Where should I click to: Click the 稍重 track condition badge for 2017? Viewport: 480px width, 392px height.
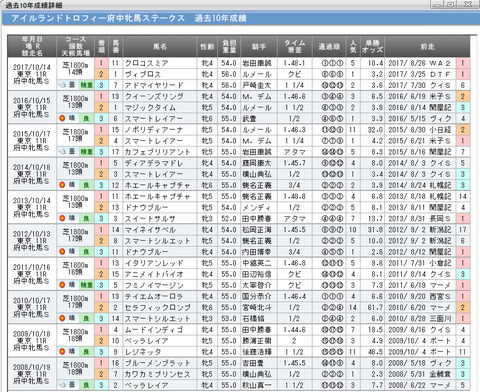point(86,85)
